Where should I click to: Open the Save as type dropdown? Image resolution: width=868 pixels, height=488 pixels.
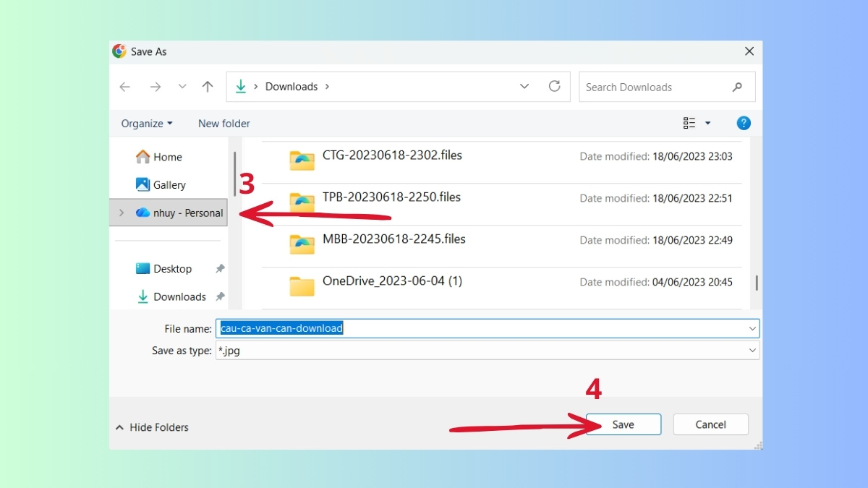pos(752,350)
